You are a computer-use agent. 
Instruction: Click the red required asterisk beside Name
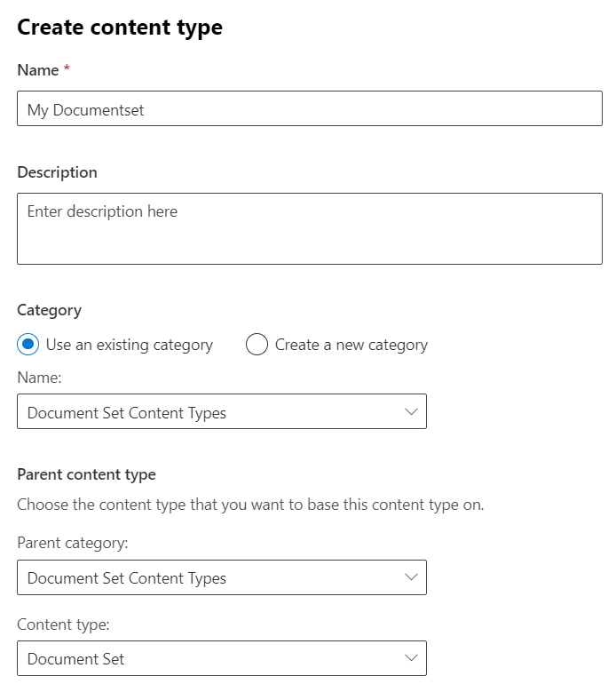click(67, 69)
